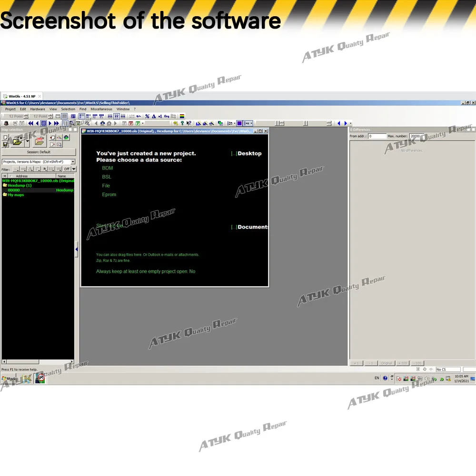Toggle the 8-bit data width button
This screenshot has height=476, width=476.
click(82, 116)
